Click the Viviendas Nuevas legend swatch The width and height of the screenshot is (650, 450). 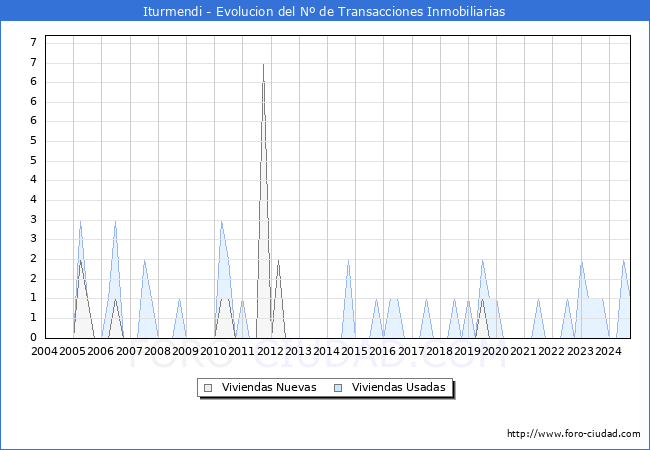point(208,388)
